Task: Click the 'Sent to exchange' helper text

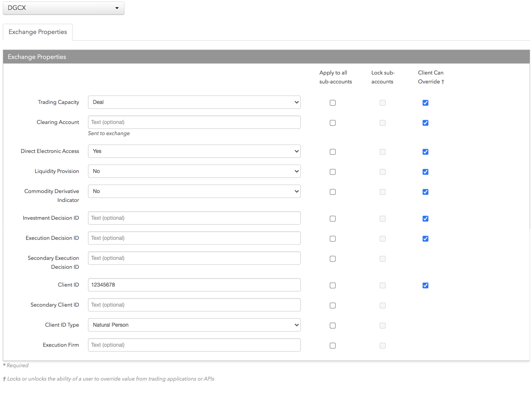Action: (x=108, y=133)
